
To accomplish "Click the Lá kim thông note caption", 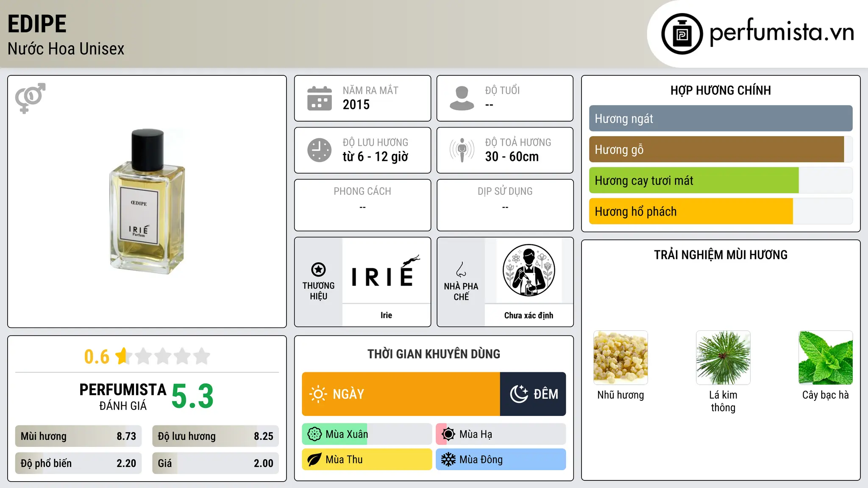I will [x=723, y=401].
